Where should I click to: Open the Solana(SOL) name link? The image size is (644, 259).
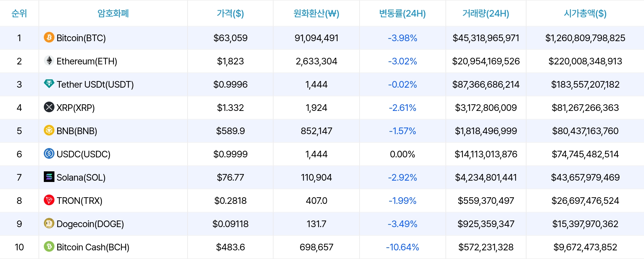[x=81, y=178]
